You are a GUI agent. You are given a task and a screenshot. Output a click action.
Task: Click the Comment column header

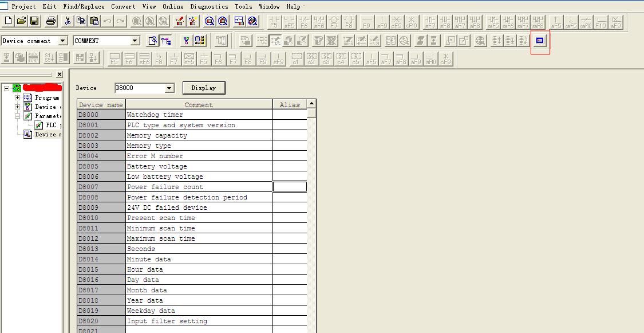(x=199, y=105)
